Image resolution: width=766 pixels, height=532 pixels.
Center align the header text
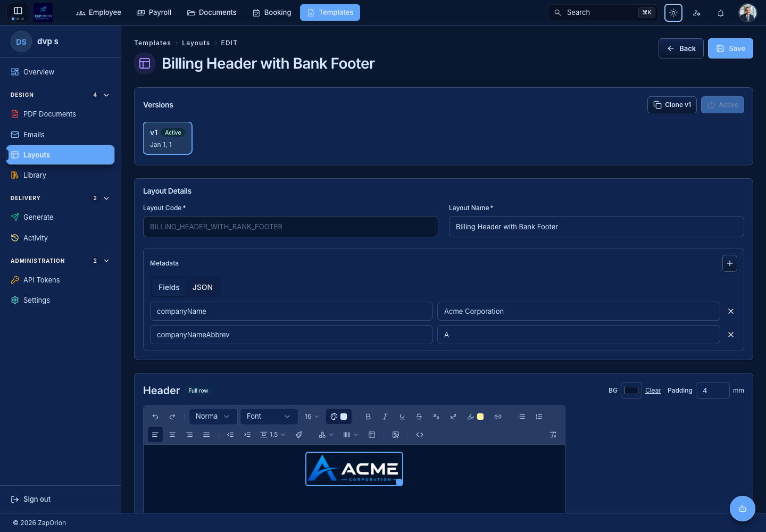(x=172, y=435)
